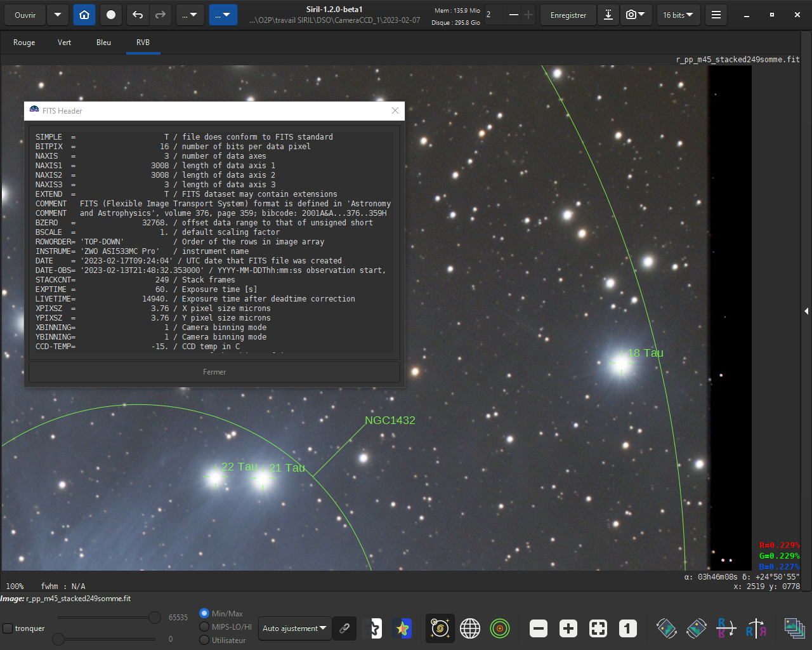Screen dimensions: 812x650
Task: Click the Fermer button
Action: pyautogui.click(x=214, y=372)
